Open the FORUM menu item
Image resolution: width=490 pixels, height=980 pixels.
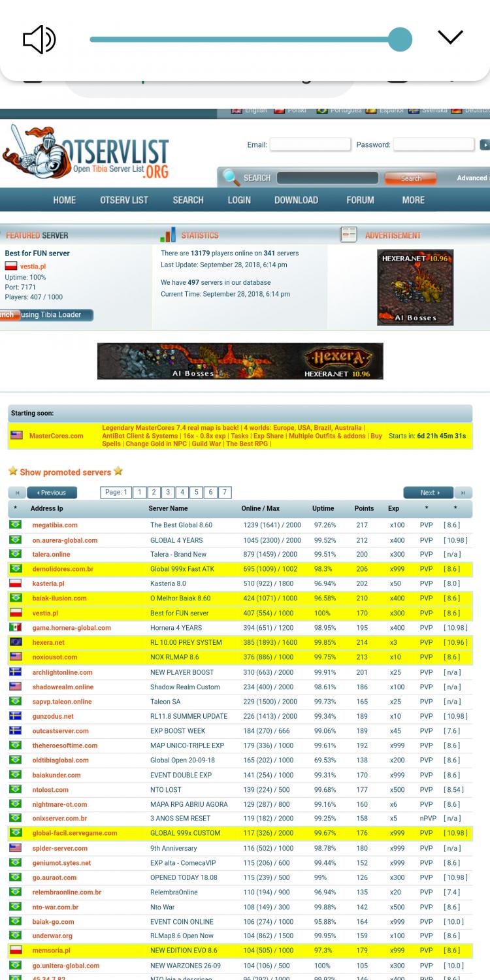pyautogui.click(x=360, y=200)
